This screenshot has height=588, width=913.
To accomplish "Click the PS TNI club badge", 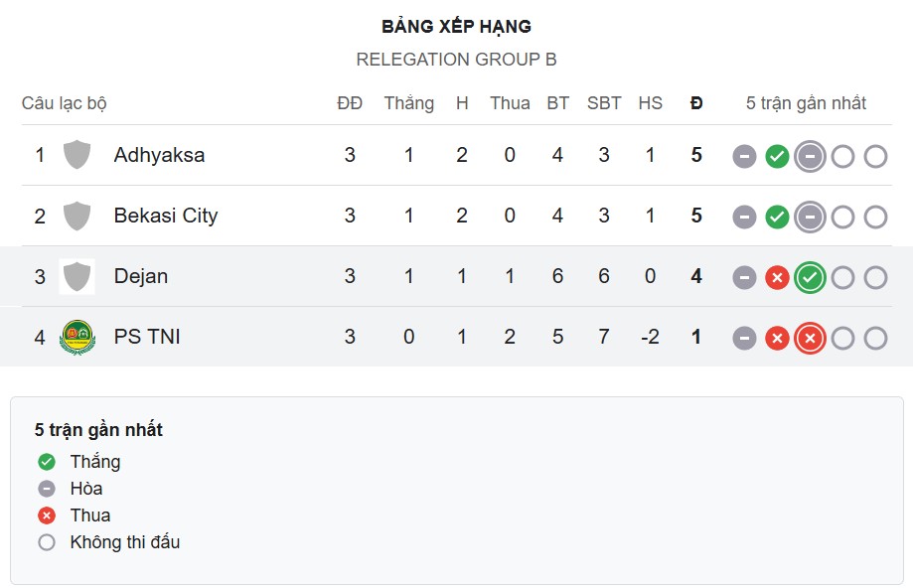I will coord(76,337).
